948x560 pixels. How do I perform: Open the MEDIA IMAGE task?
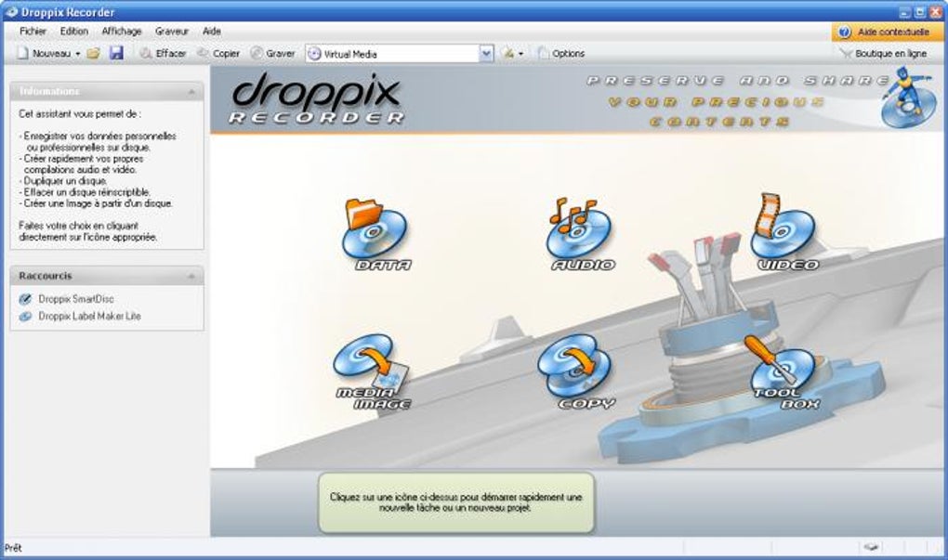coord(371,372)
